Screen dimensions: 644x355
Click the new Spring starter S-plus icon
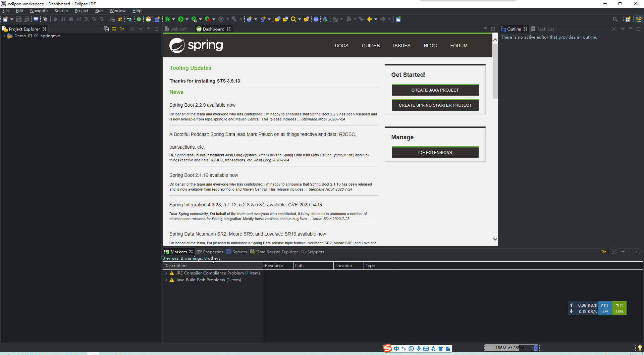click(x=263, y=19)
